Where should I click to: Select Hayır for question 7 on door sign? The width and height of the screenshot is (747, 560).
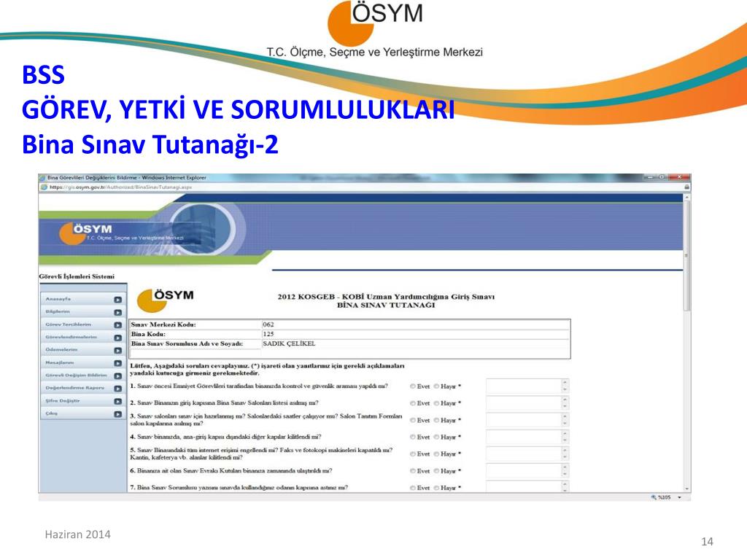(436, 488)
